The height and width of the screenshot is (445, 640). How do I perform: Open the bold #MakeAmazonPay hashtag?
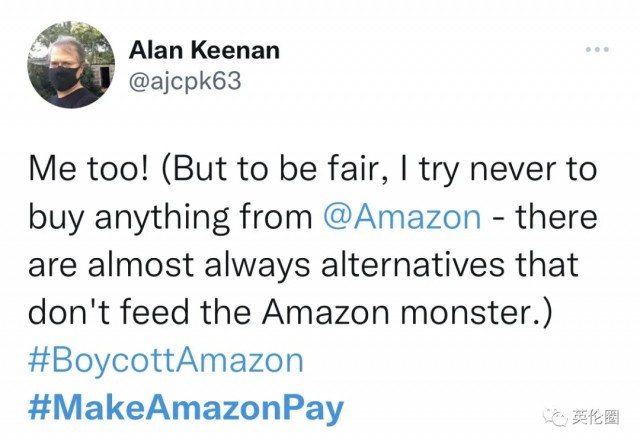click(186, 408)
